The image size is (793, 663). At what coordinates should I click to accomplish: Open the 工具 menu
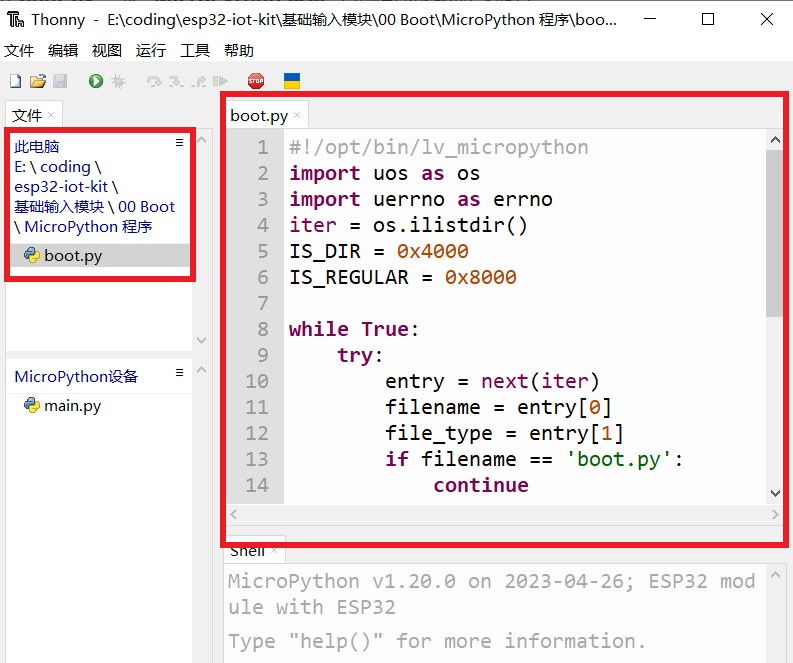[x=195, y=51]
